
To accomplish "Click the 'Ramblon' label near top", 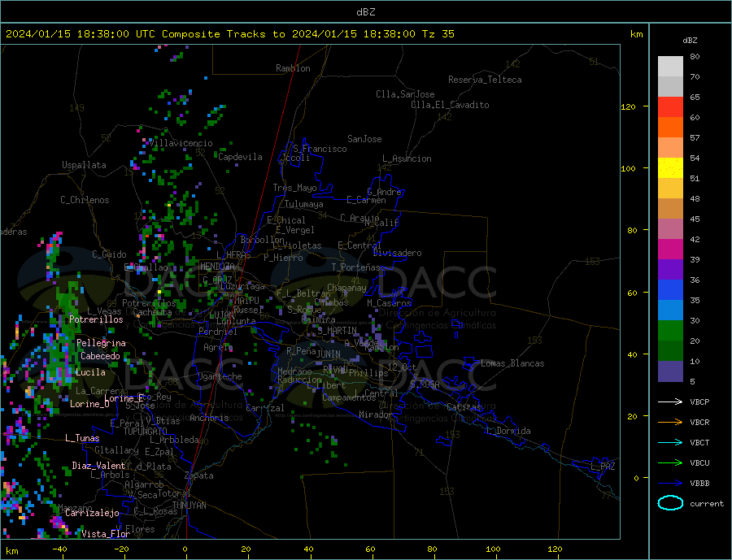I will [x=293, y=68].
